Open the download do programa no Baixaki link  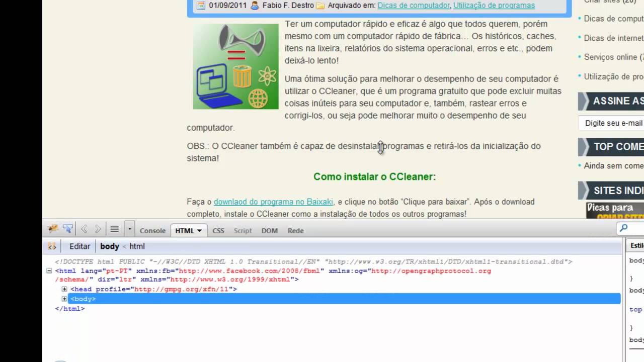pos(273,202)
